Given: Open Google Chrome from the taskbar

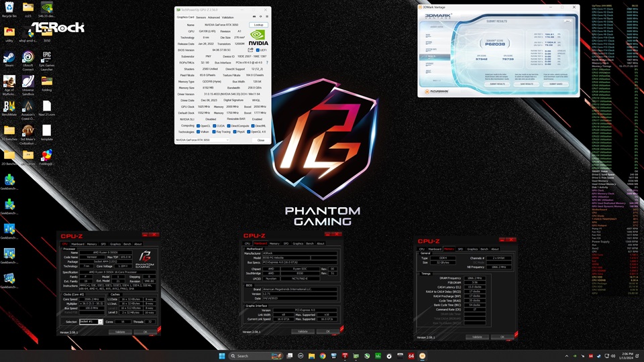Looking at the screenshot, I should (x=323, y=356).
